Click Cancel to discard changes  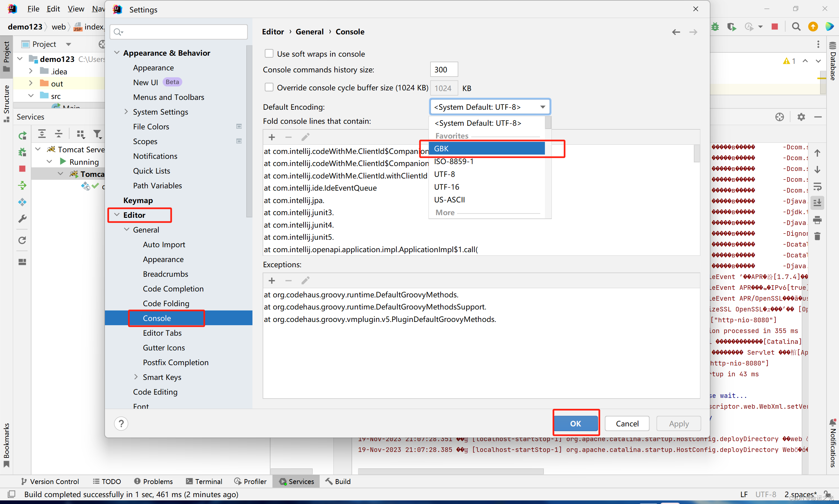(x=628, y=423)
